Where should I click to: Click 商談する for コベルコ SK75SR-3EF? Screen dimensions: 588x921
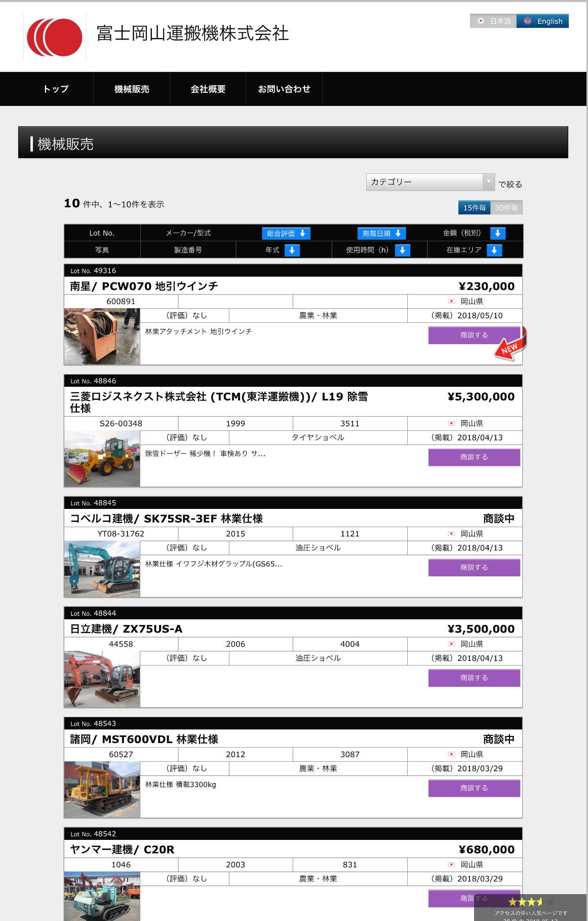(474, 568)
